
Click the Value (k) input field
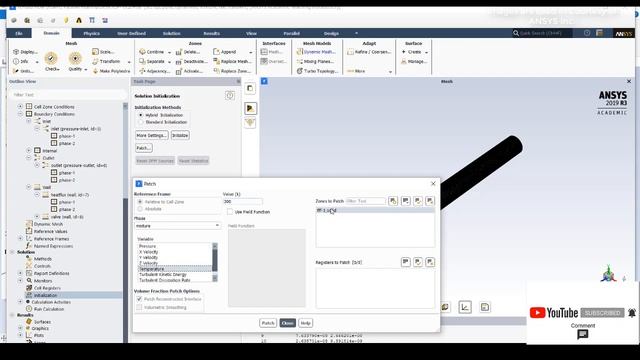pyautogui.click(x=242, y=202)
